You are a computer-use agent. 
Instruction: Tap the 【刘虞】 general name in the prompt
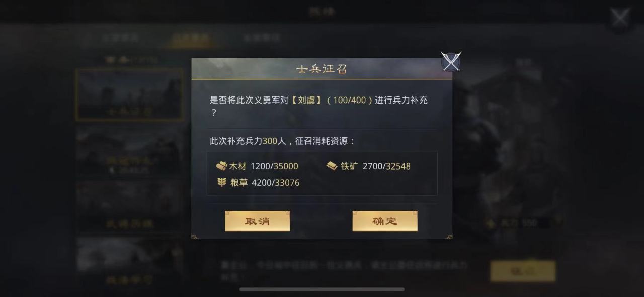click(x=306, y=100)
